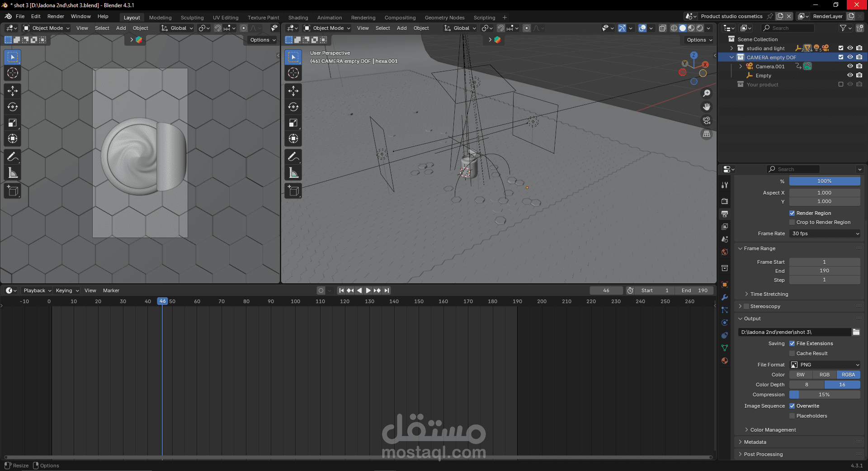Expand the Time Stretching panel
Viewport: 868px width, 471px height.
pyautogui.click(x=769, y=294)
